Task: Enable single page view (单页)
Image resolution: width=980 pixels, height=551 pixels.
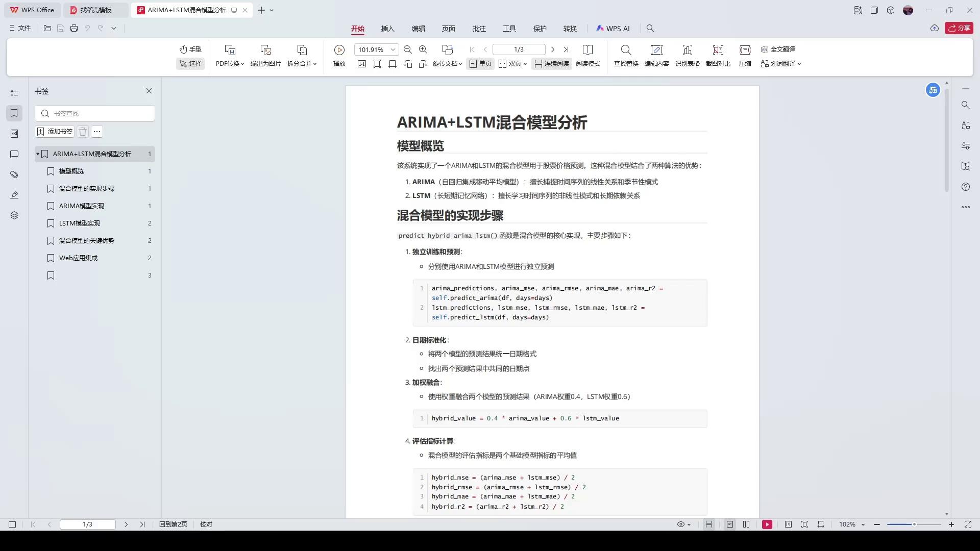Action: (x=480, y=64)
